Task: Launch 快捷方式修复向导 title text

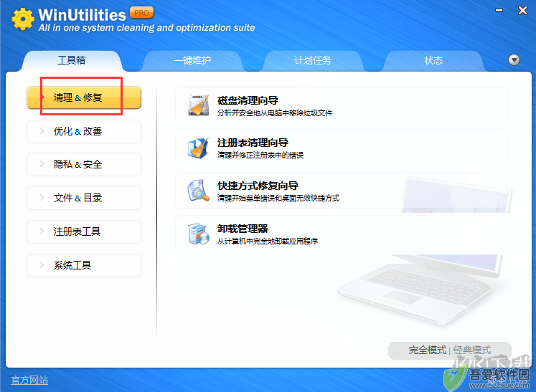Action: click(258, 186)
